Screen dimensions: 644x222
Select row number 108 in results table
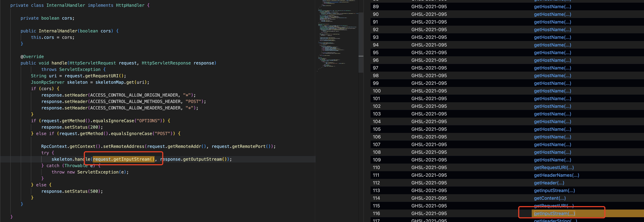tap(376, 152)
